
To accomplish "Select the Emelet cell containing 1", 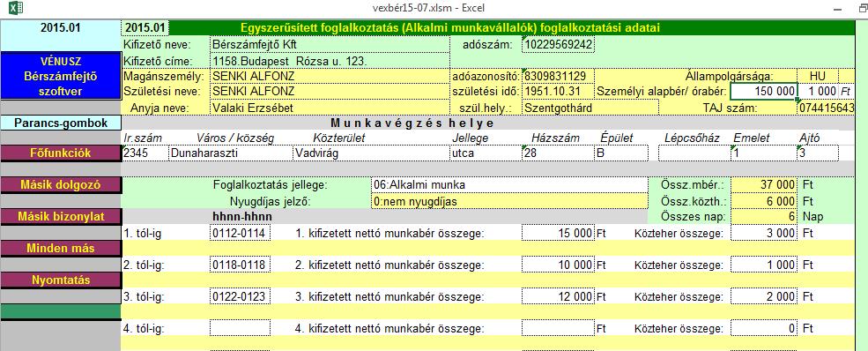I will coord(763,153).
